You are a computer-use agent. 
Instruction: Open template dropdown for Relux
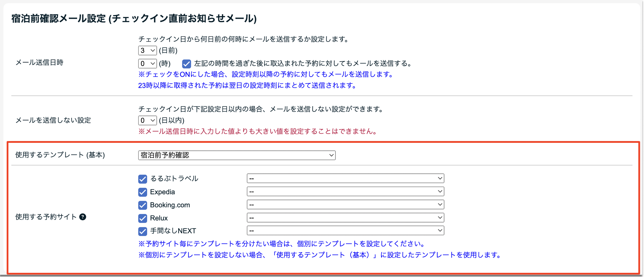coord(345,218)
